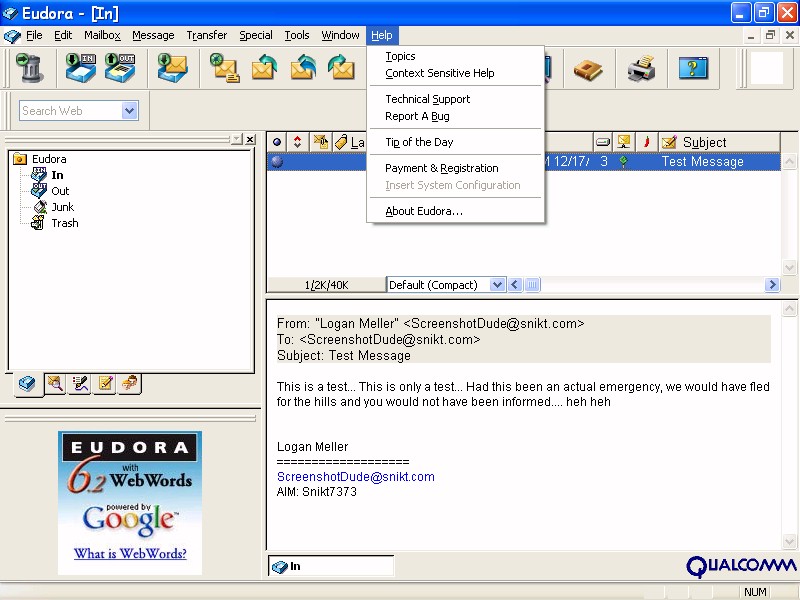Select the In mailbox in the tree
This screenshot has height=600, width=800.
[57, 175]
